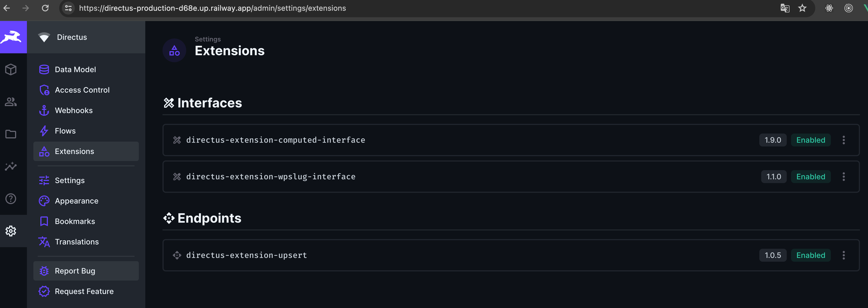Viewport: 868px width, 308px height.
Task: Click the directus-extension-computed-interface name
Action: pyautogui.click(x=276, y=140)
